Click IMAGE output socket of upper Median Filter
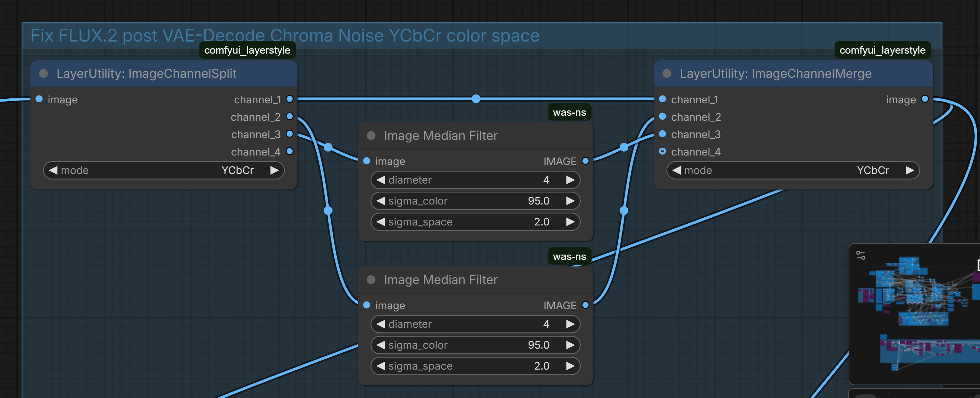Viewport: 980px width, 398px height. pos(586,161)
